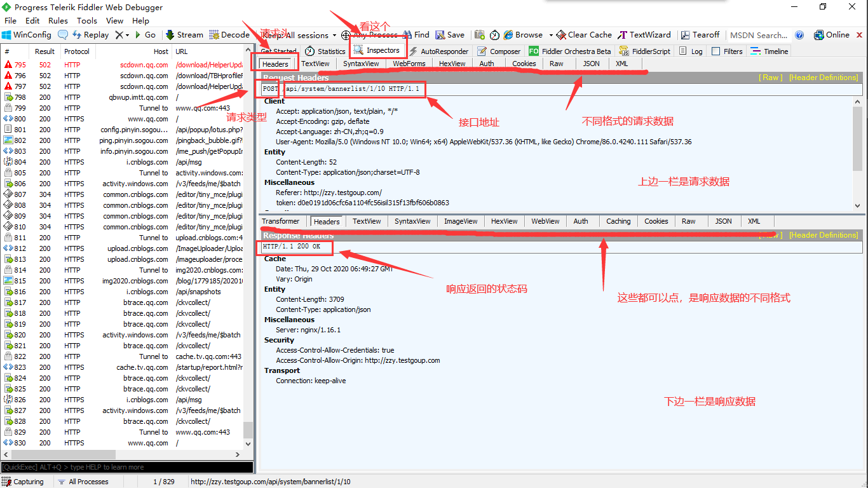Select session 823 cache.tv.qq.com row
This screenshot has height=488, width=868.
tap(122, 367)
